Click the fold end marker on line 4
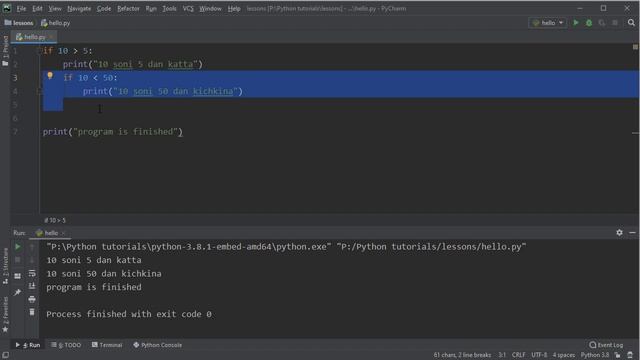 [40, 91]
